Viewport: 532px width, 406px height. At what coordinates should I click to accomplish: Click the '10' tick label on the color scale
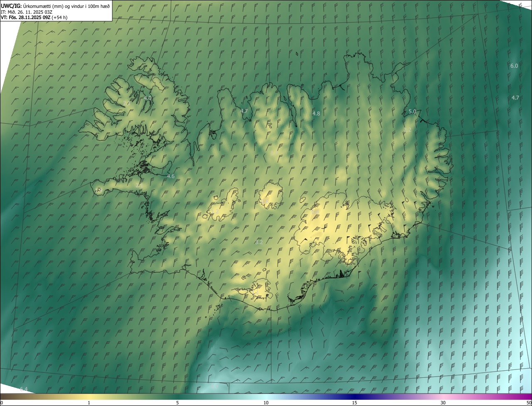point(266,403)
